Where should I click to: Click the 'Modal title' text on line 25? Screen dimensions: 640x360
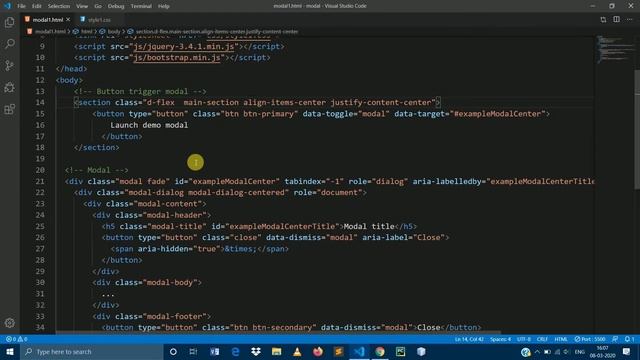click(x=369, y=226)
